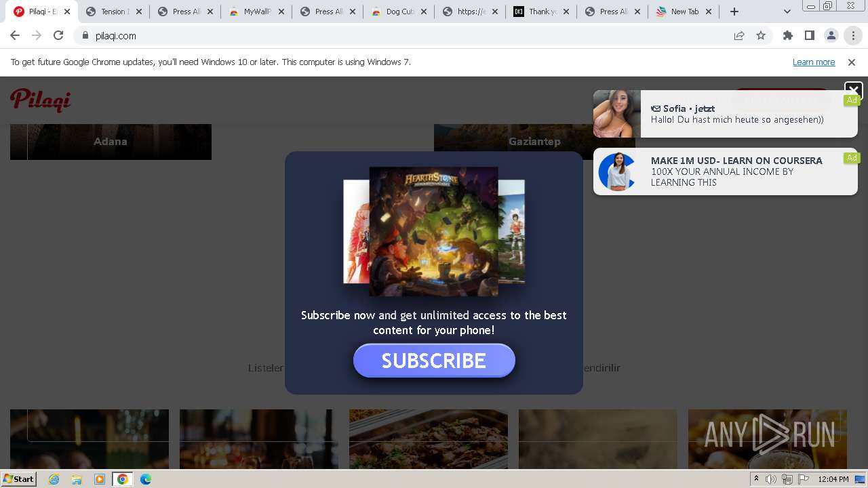Click the SUBSCRIBE button
Viewport: 868px width, 488px height.
click(x=434, y=361)
